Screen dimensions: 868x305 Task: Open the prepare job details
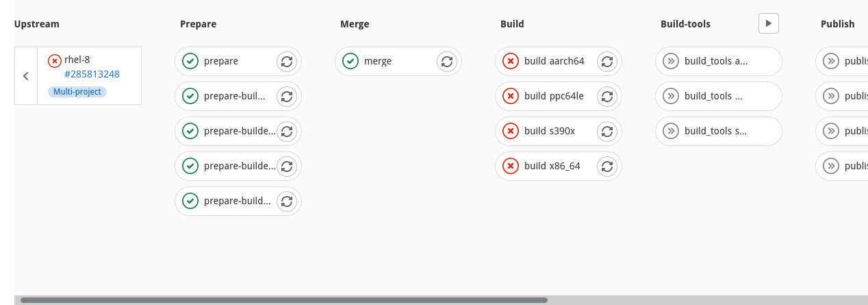(221, 61)
